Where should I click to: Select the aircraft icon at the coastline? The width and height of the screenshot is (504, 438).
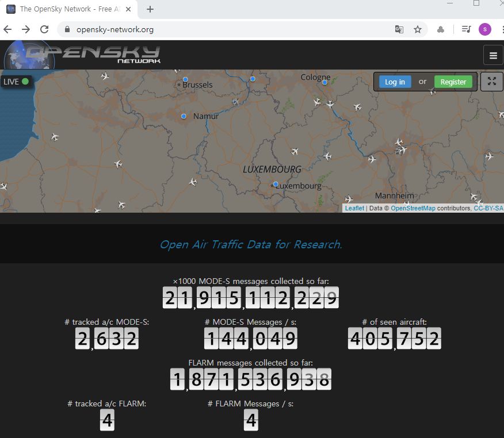(x=55, y=137)
